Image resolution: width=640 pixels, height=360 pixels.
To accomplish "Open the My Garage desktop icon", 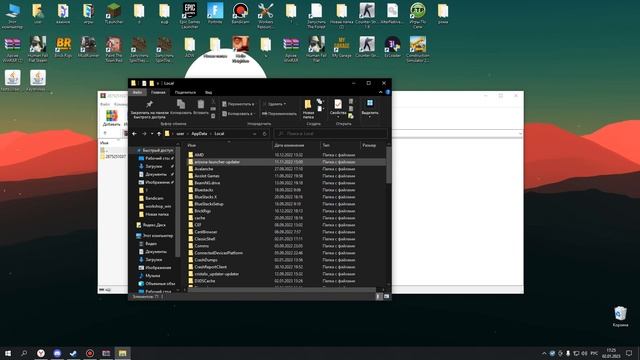I will pos(342,47).
